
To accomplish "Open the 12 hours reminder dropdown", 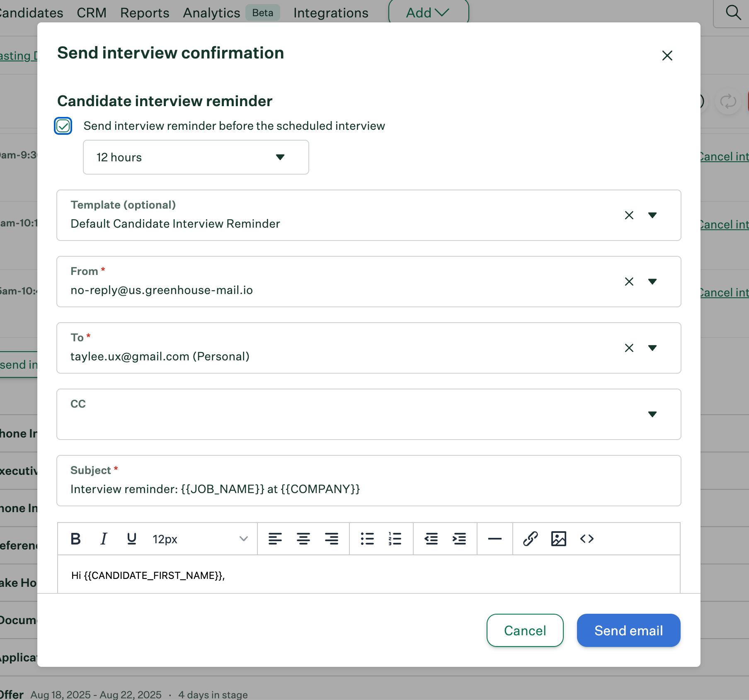I will pos(196,157).
